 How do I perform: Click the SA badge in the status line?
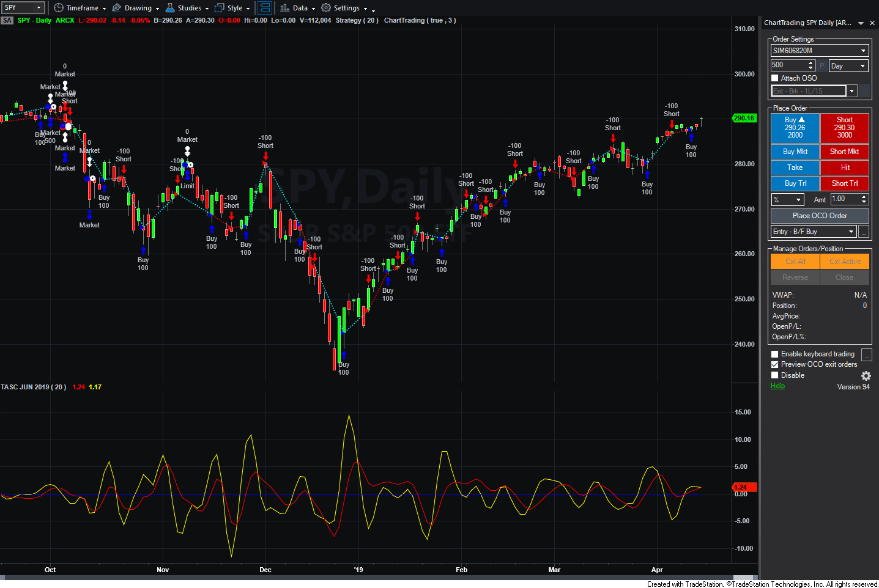[x=7, y=20]
